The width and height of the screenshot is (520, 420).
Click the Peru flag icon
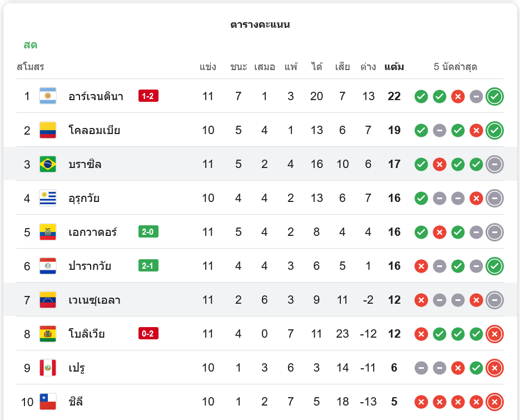tap(48, 368)
